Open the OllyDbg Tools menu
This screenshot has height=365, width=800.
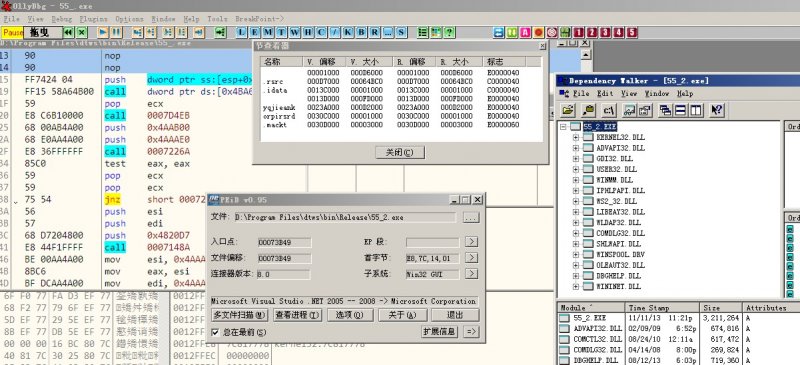click(x=217, y=19)
